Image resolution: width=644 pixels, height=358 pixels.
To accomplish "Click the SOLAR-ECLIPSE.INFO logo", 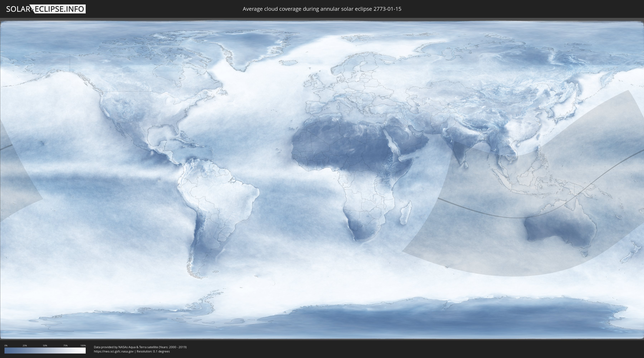I will click(x=46, y=9).
